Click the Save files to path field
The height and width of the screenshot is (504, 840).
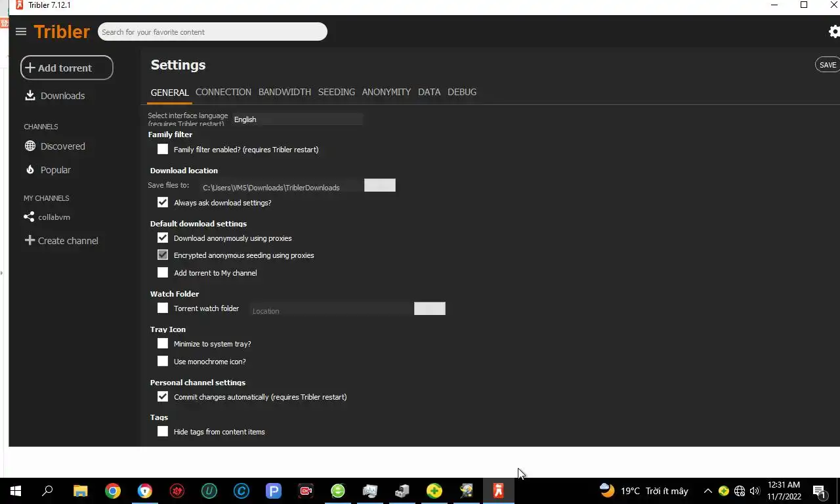[281, 187]
